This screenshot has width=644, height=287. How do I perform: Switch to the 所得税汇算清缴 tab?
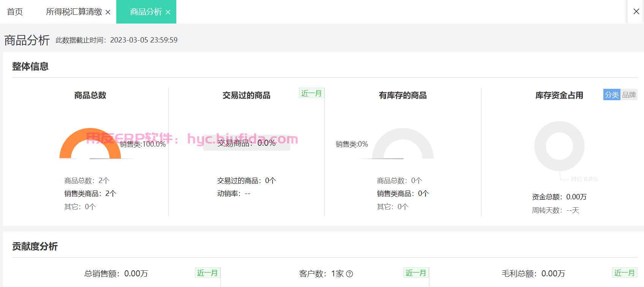tap(74, 12)
